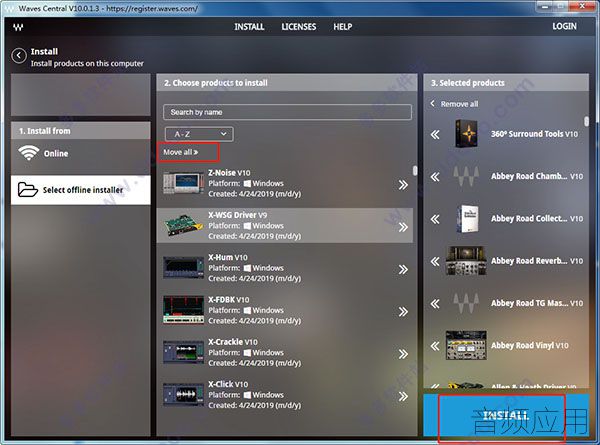Click LOGIN in the top bar
Screen dimensions: 600x445
[x=564, y=26]
